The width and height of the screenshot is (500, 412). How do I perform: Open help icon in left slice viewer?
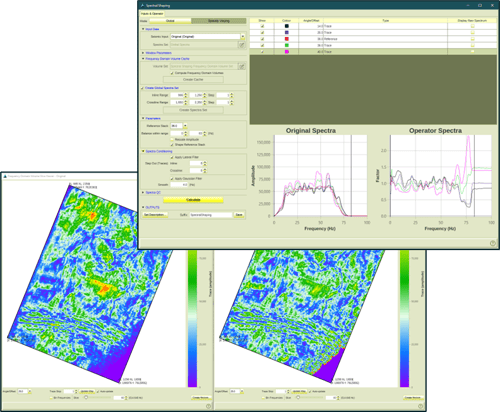(209, 406)
